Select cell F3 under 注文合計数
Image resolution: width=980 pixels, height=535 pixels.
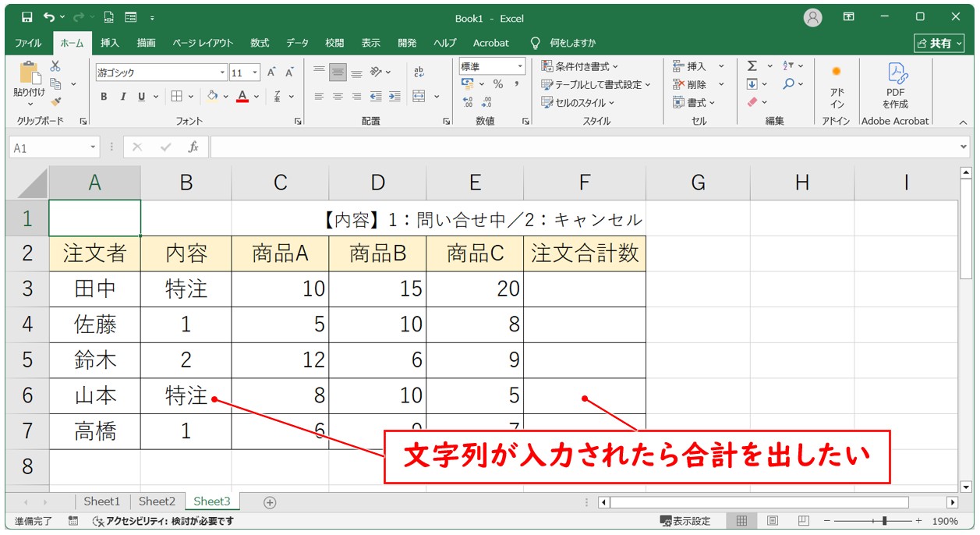pos(584,289)
